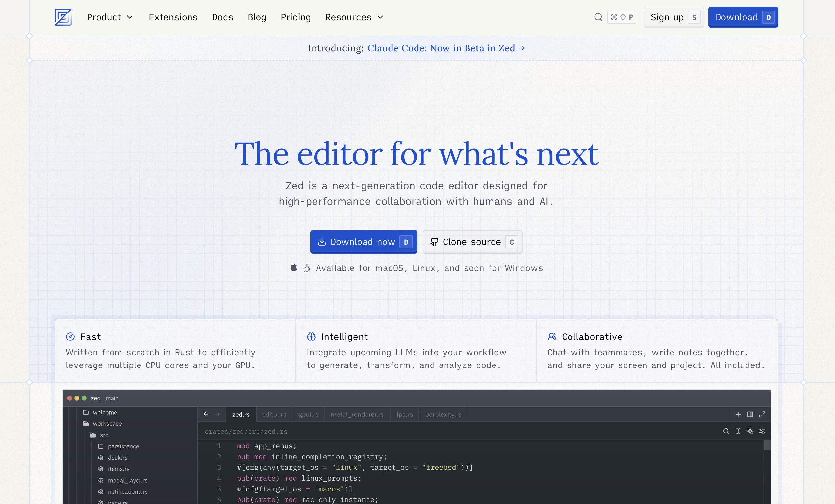The image size is (835, 504).
Task: Open editor settings with the sliders icon
Action: click(763, 431)
